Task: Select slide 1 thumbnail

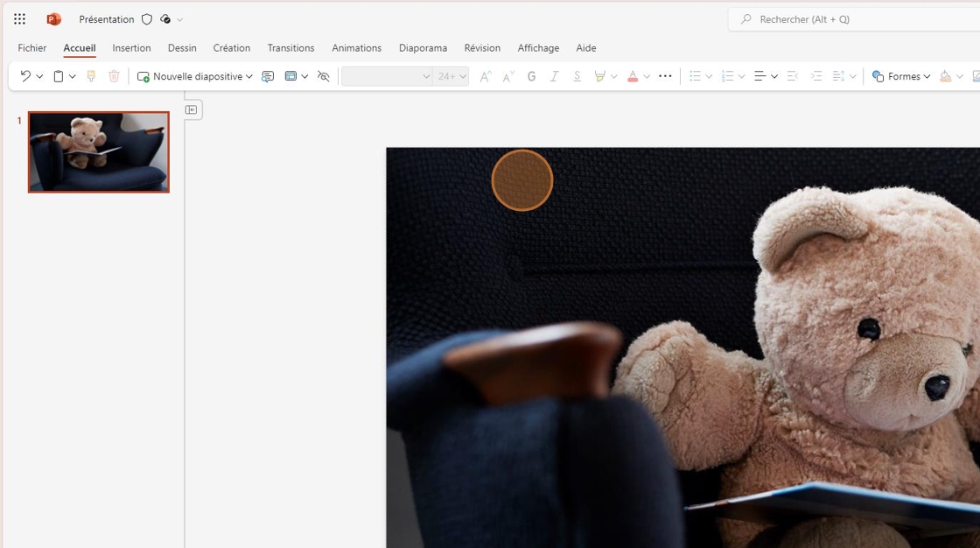Action: pyautogui.click(x=99, y=152)
